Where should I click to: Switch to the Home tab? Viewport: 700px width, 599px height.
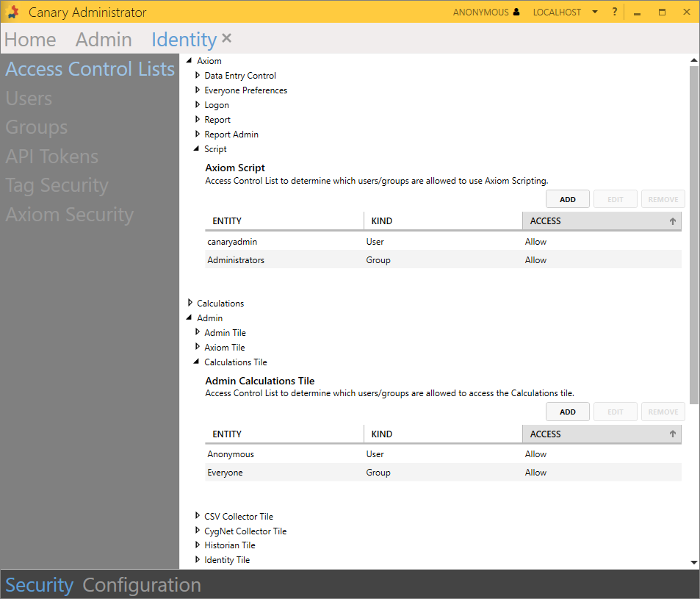click(x=30, y=40)
